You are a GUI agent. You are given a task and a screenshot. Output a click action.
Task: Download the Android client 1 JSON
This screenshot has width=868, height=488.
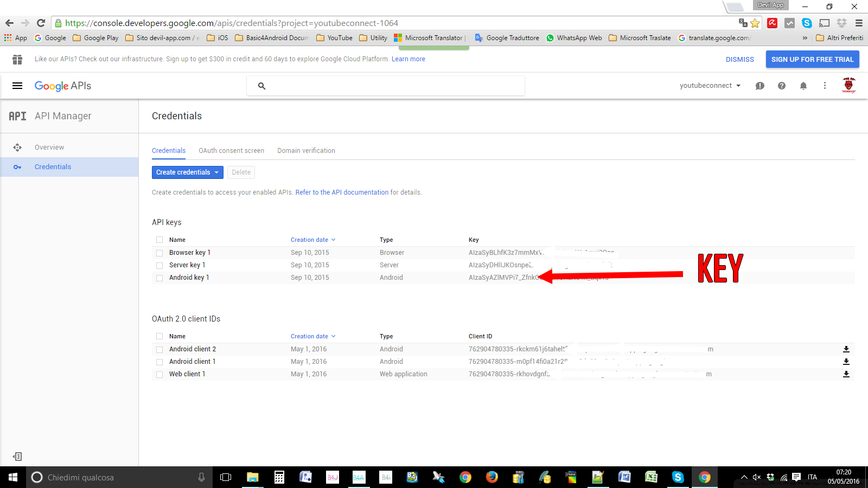[846, 362]
